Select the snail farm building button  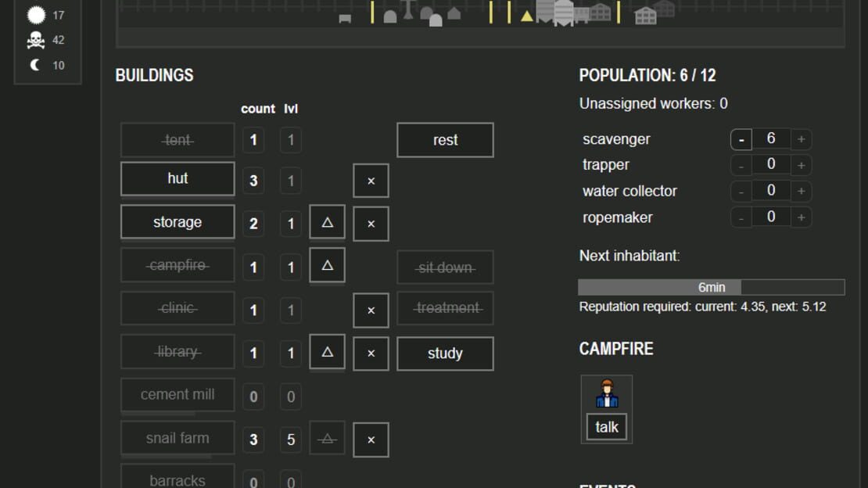(x=178, y=438)
